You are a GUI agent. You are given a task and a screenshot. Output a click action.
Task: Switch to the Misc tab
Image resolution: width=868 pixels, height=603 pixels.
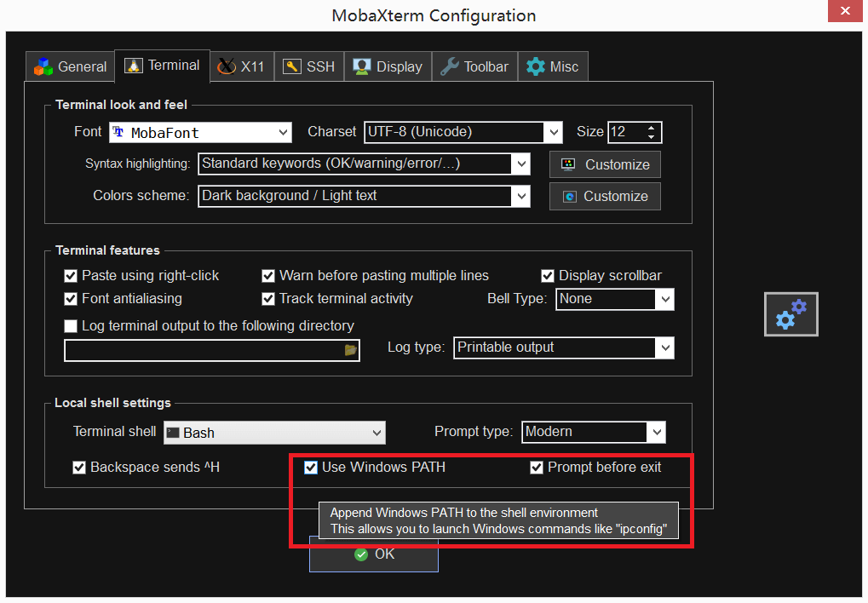click(553, 67)
